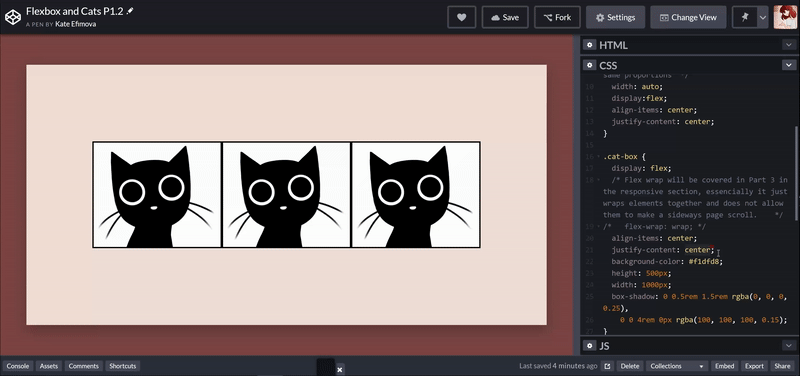Collapse the .cat-box rule fold arrow on line 16
This screenshot has height=376, width=800.
coord(599,157)
